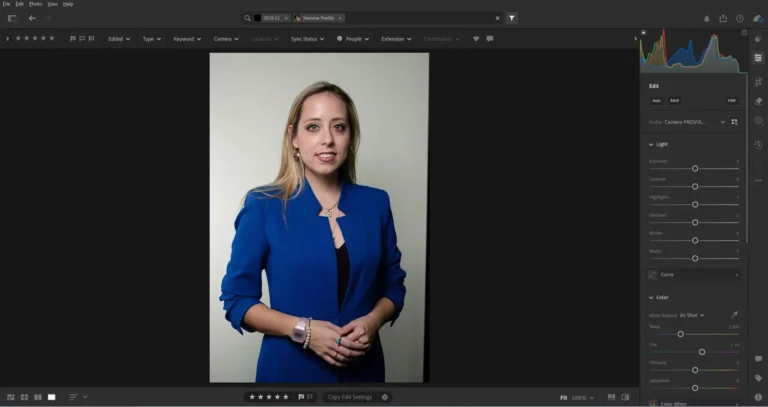The image size is (768, 407).
Task: Open the keywords tag icon
Action: pyautogui.click(x=758, y=378)
